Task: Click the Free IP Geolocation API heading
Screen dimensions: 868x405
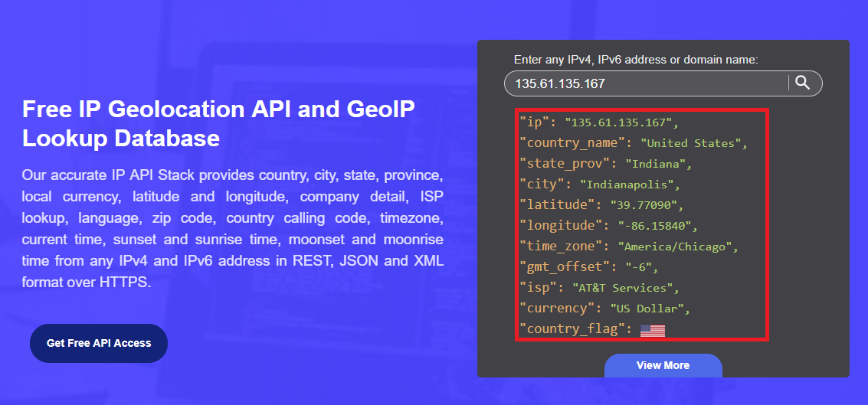Action: (x=218, y=124)
